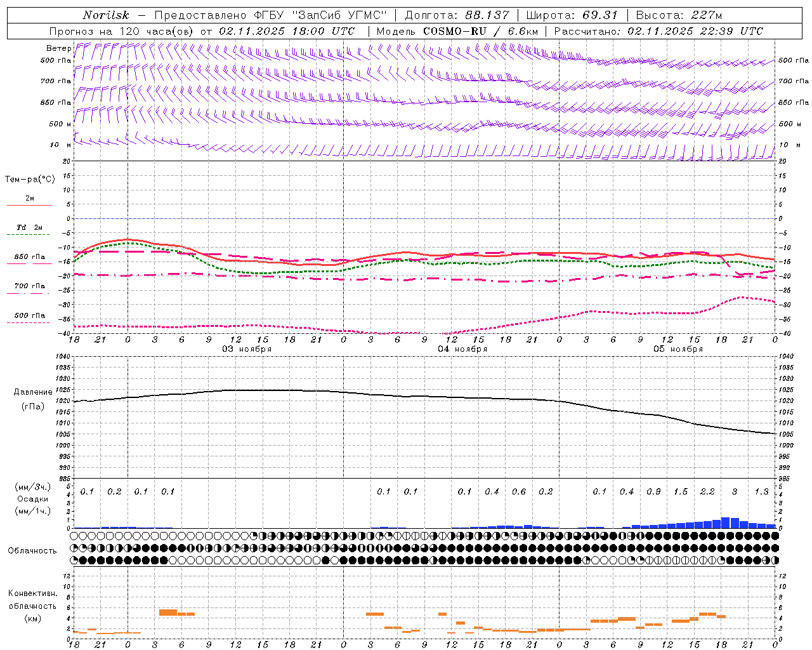
Task: Select the "(км)" unit label
Action: click(x=32, y=618)
